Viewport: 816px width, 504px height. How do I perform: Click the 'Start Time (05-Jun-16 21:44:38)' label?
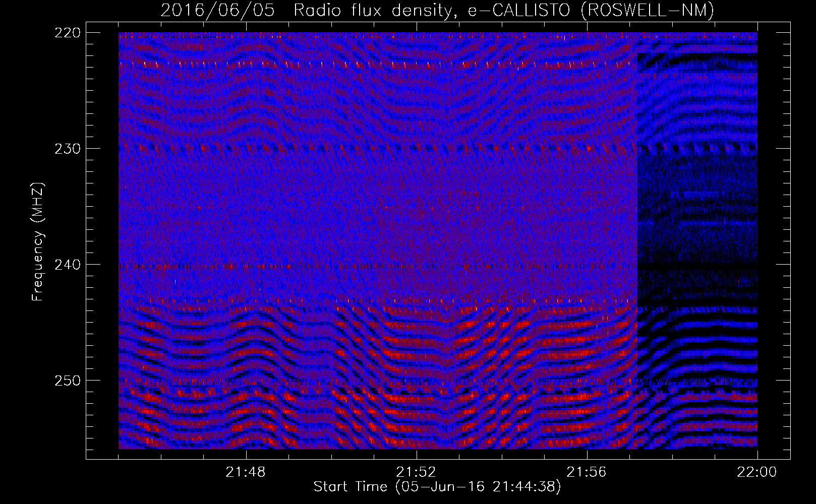437,487
